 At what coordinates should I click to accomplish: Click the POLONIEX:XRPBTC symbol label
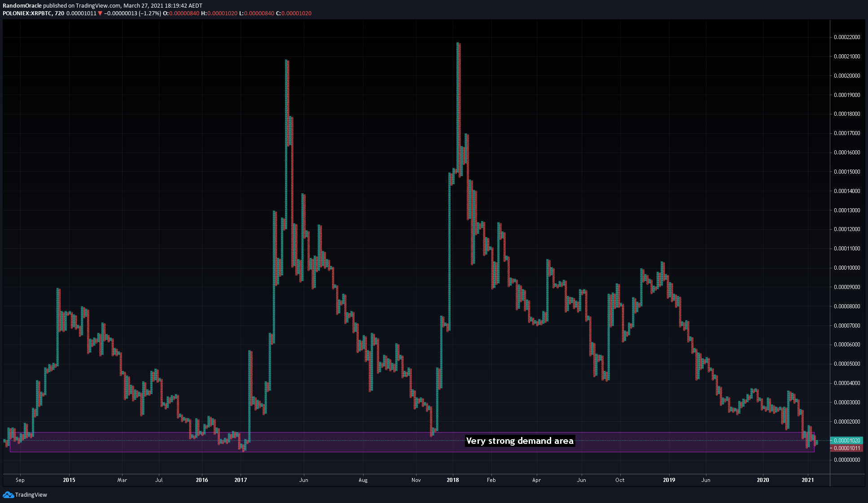pyautogui.click(x=27, y=13)
